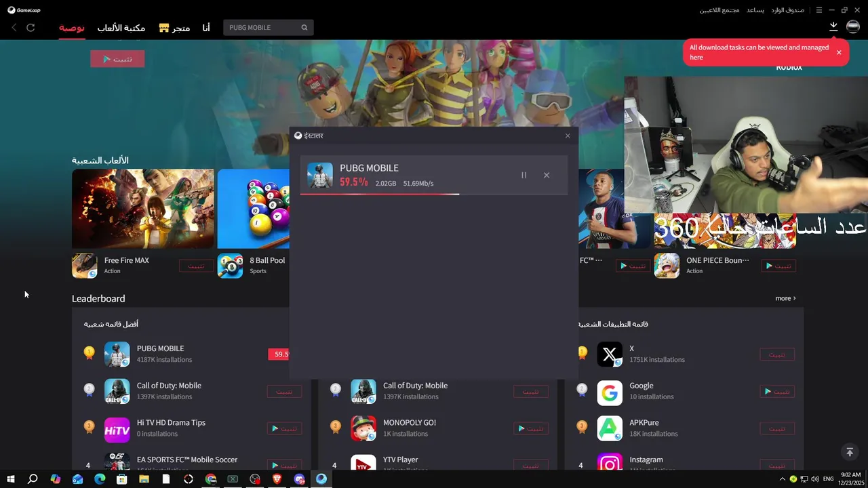
Task: Open صندوق الوارد inbox link
Action: [787, 10]
